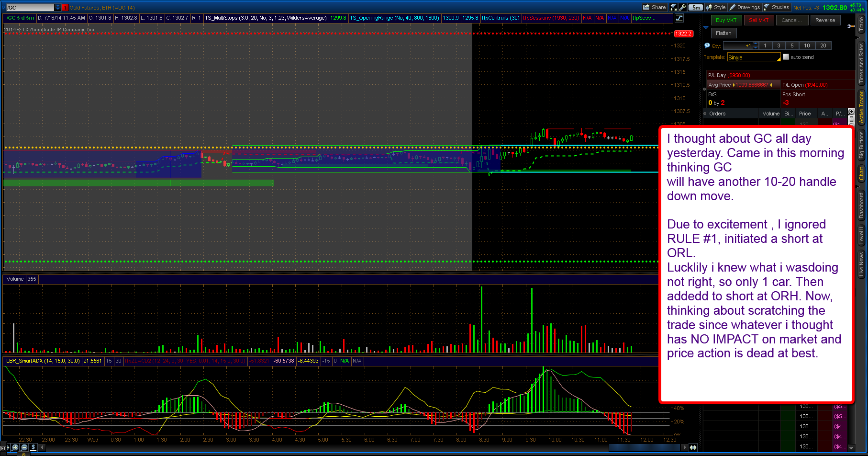Open the Style menu
The width and height of the screenshot is (868, 456).
tap(716, 7)
